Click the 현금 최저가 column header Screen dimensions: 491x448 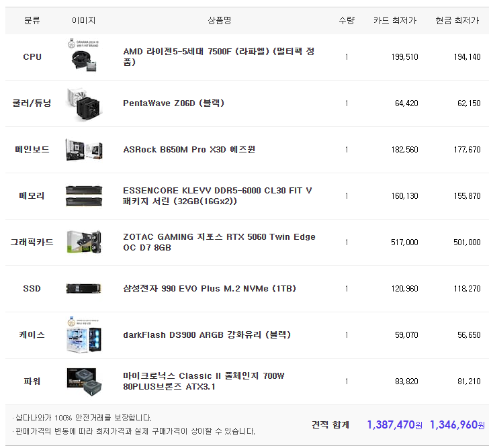pos(457,20)
